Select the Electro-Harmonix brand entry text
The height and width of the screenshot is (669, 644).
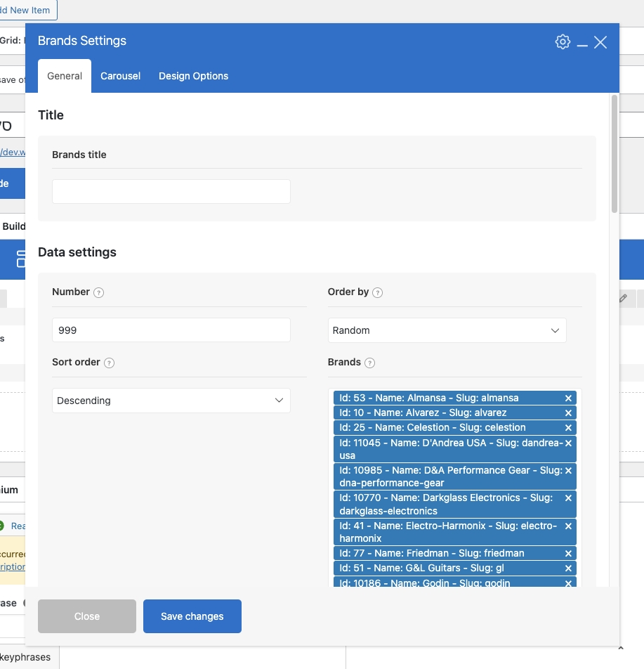[448, 531]
